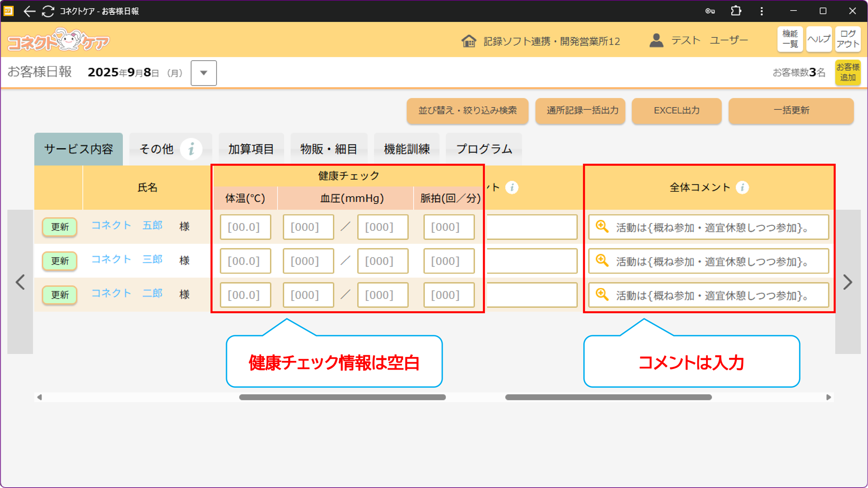Go to next page with right chevron

(x=848, y=282)
